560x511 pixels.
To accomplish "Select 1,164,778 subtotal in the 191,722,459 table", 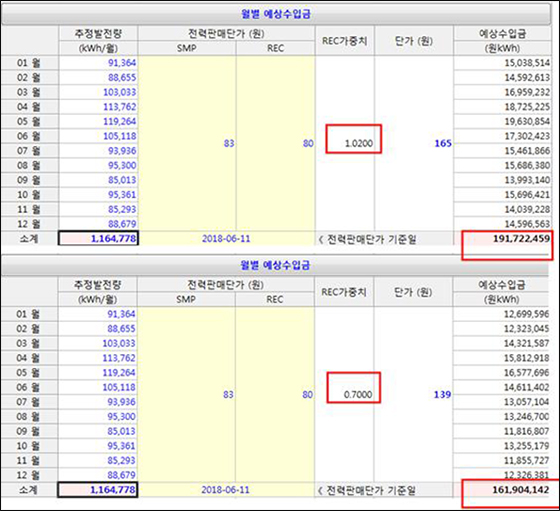I will [x=98, y=239].
